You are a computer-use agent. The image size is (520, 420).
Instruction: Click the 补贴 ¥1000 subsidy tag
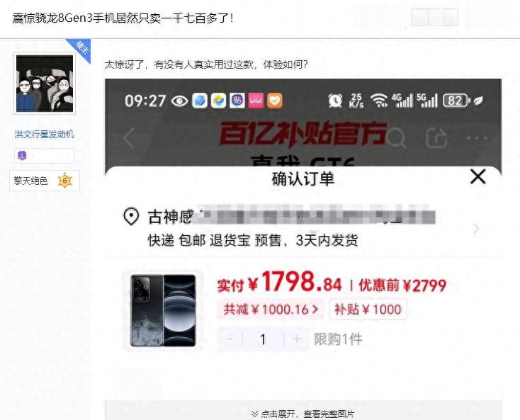coord(368,310)
